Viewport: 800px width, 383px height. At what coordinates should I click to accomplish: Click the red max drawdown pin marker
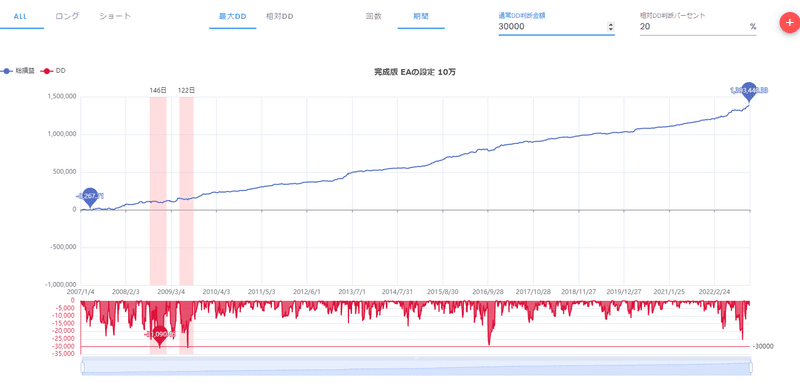160,335
